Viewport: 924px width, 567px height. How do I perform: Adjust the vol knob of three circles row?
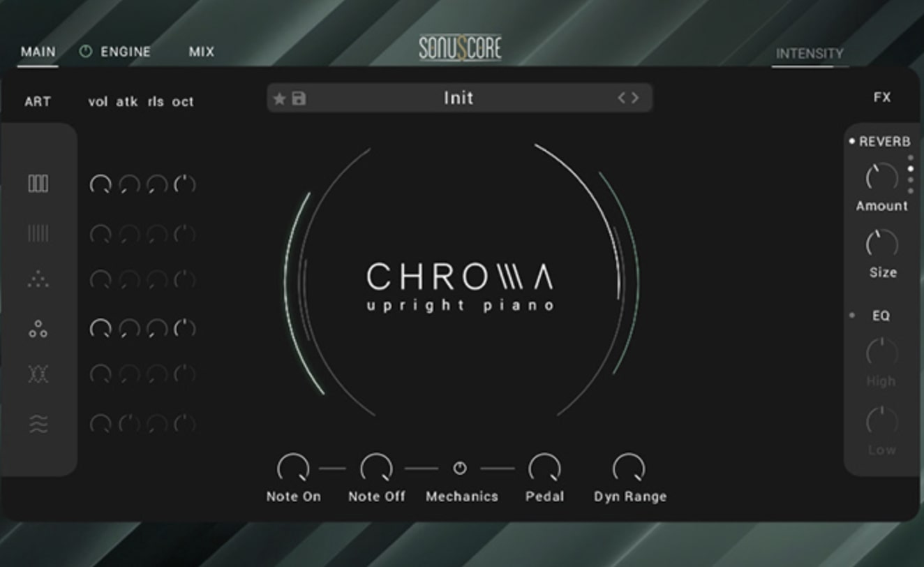[x=100, y=328]
